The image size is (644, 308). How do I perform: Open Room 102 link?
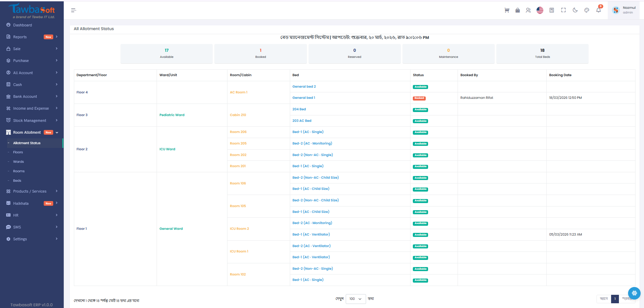[x=238, y=274]
